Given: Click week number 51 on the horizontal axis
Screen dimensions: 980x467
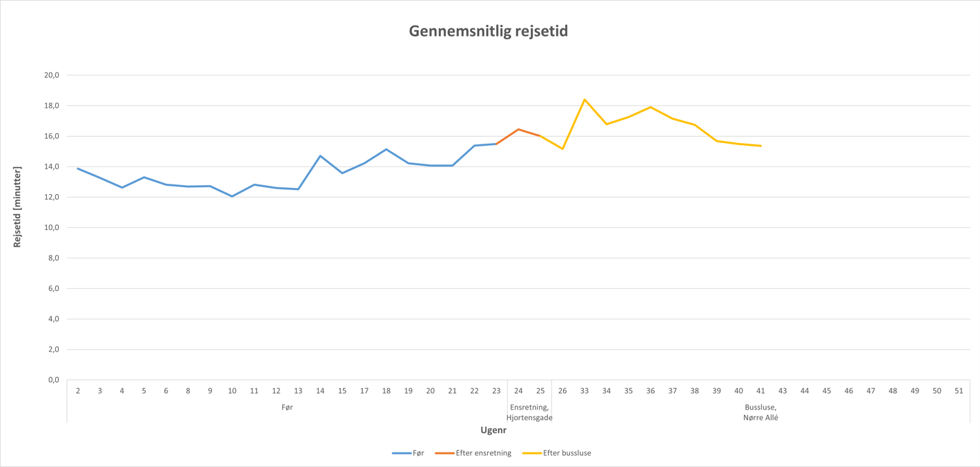Looking at the screenshot, I should point(959,391).
